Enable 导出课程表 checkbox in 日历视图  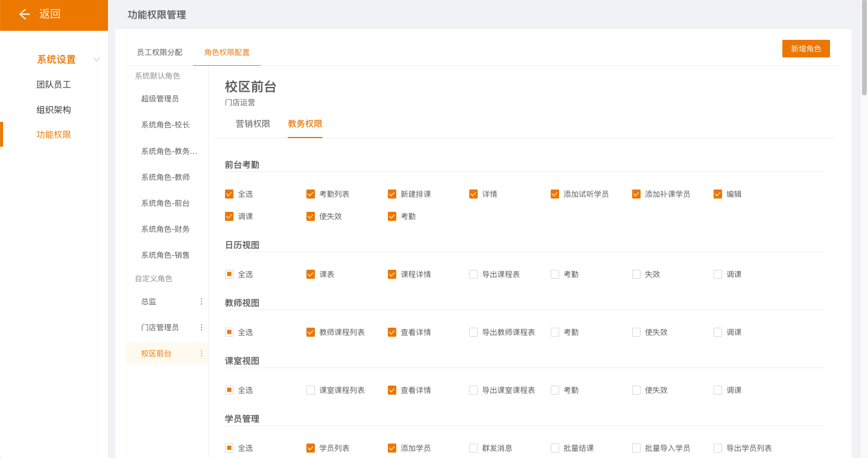coord(474,275)
